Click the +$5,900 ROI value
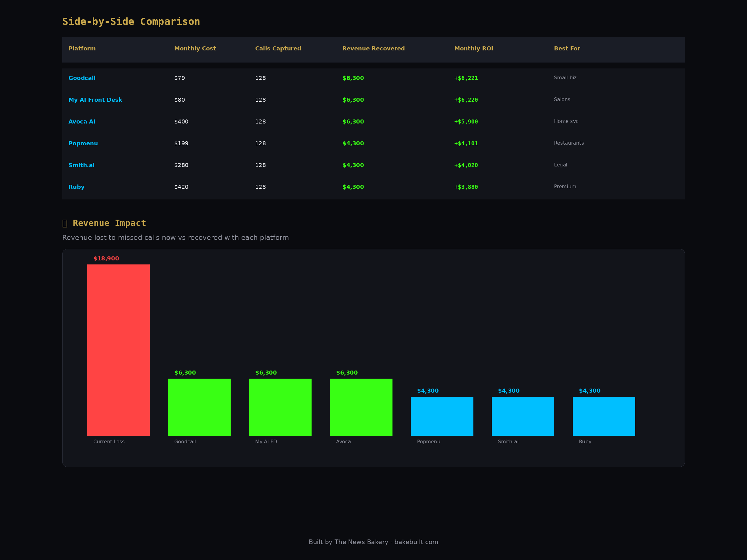 (466, 122)
